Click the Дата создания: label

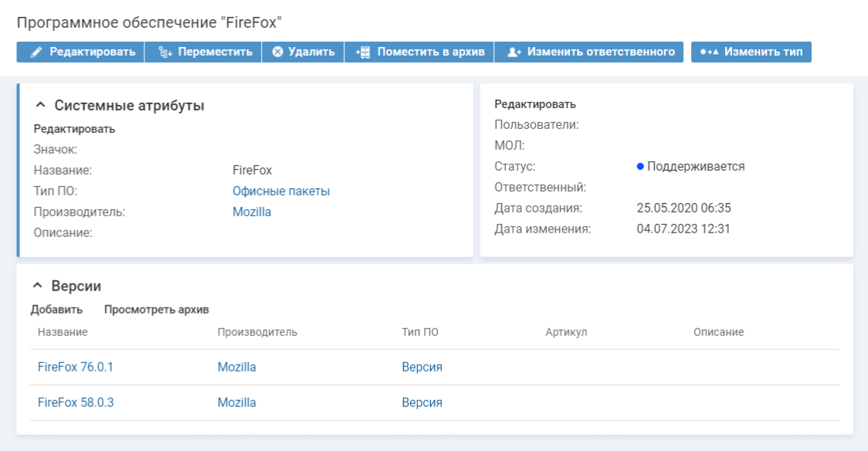[538, 208]
